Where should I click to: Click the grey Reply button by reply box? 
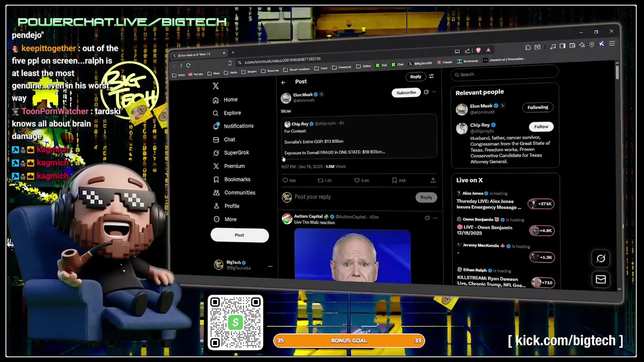pos(426,198)
